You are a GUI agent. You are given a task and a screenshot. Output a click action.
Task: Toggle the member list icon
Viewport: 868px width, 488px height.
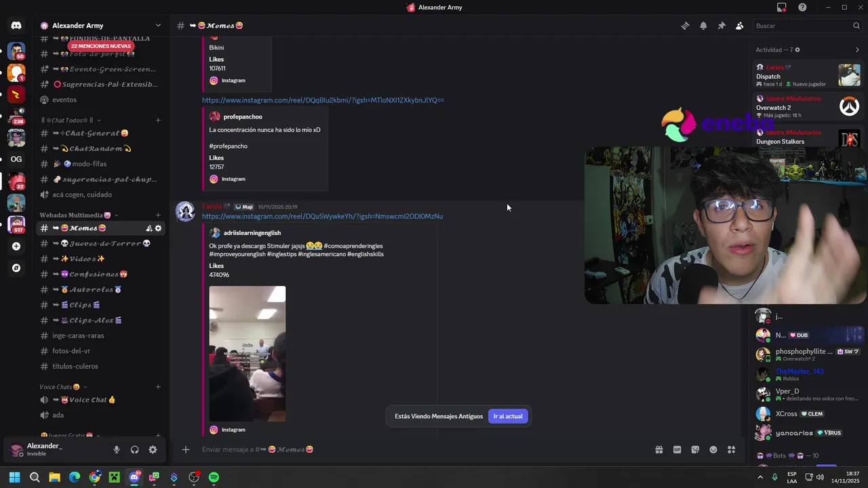tap(740, 26)
